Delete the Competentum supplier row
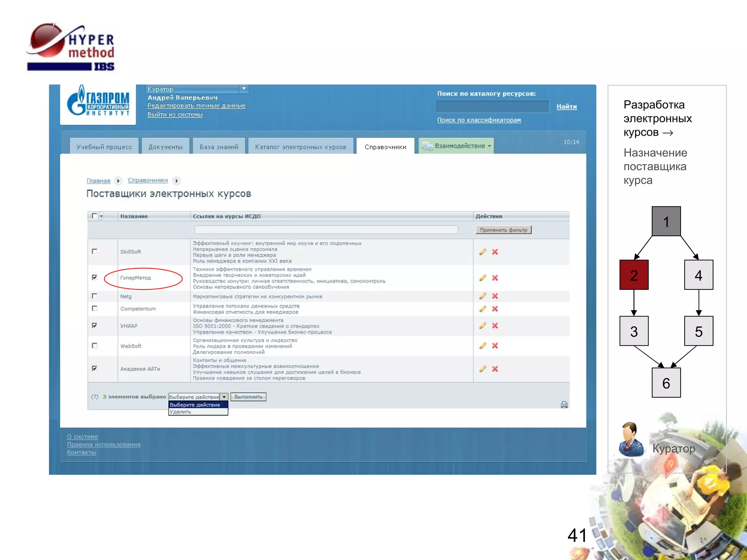This screenshot has height=560, width=747. (x=495, y=309)
